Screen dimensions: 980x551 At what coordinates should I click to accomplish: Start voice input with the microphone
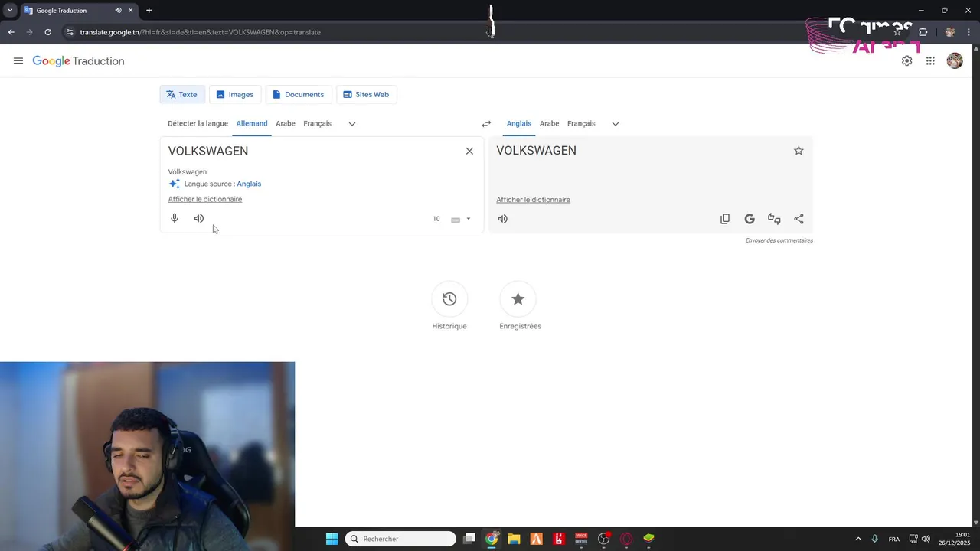coord(175,219)
